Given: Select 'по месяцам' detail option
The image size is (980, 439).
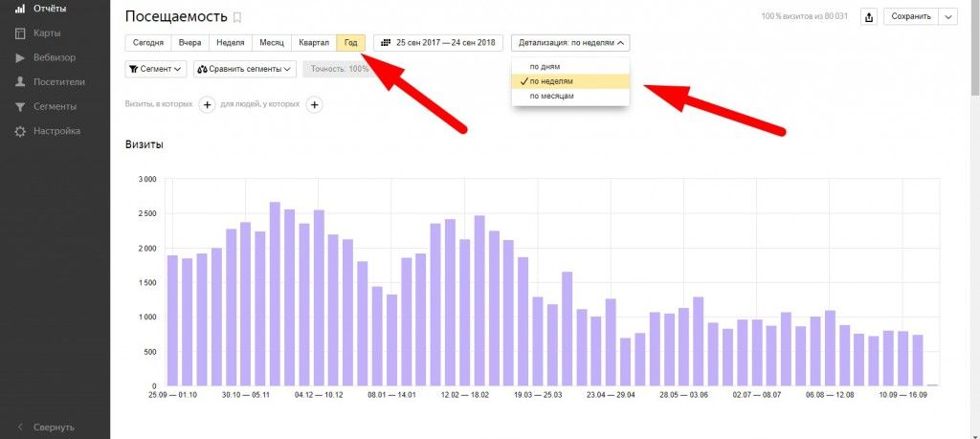Looking at the screenshot, I should tap(551, 96).
